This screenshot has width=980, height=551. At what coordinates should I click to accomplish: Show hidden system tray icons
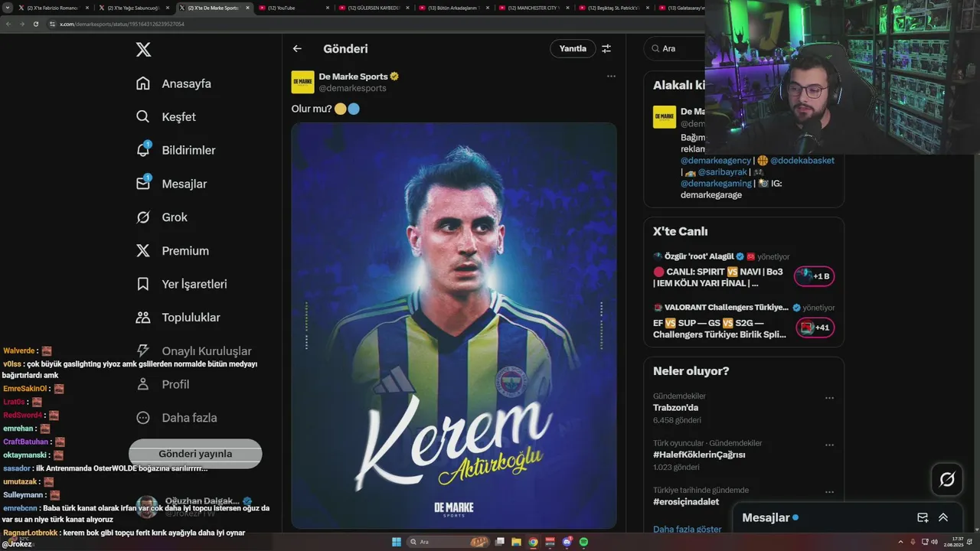point(901,542)
